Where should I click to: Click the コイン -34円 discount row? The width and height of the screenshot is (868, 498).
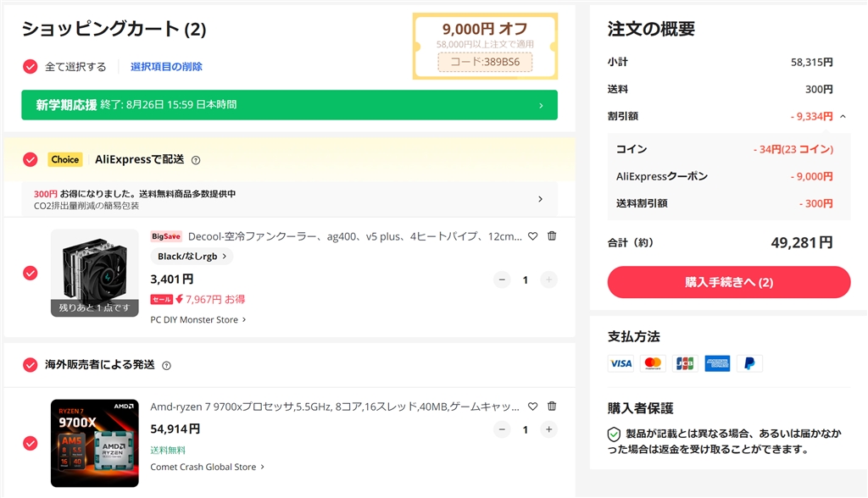(x=724, y=149)
